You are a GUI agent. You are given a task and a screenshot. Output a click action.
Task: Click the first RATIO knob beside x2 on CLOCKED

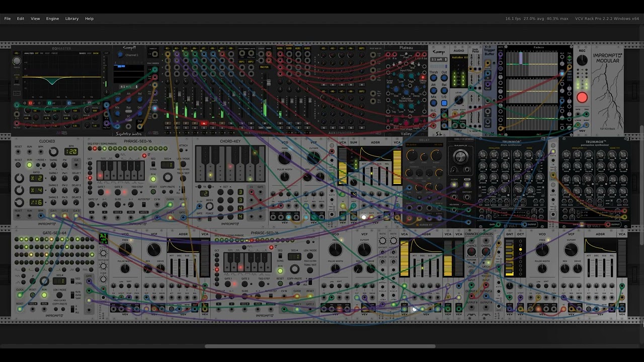coord(19,178)
